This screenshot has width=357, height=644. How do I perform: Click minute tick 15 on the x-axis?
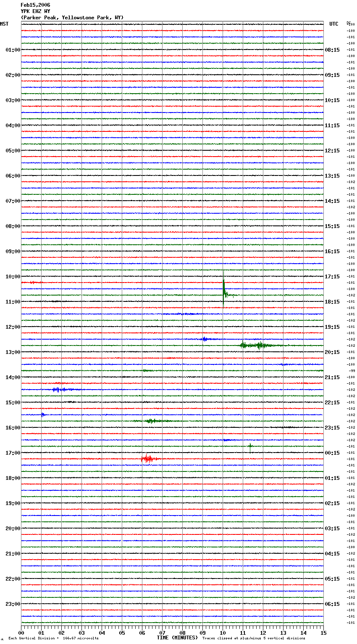click(323, 633)
